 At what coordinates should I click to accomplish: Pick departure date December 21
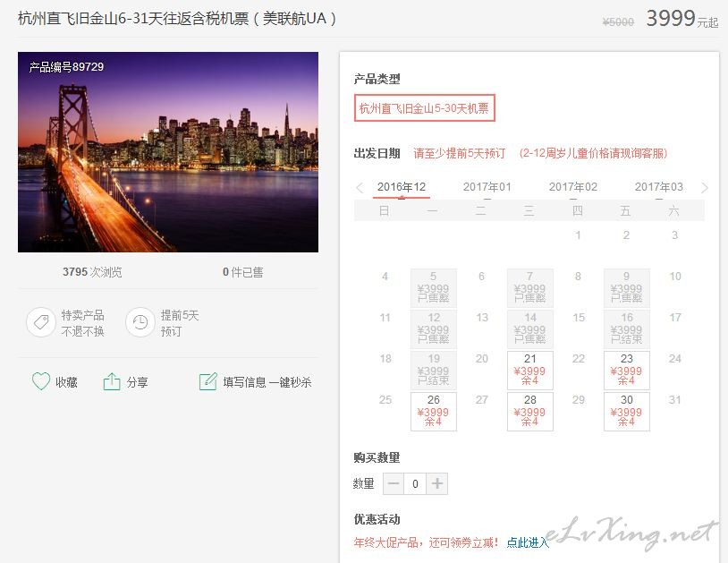(529, 371)
